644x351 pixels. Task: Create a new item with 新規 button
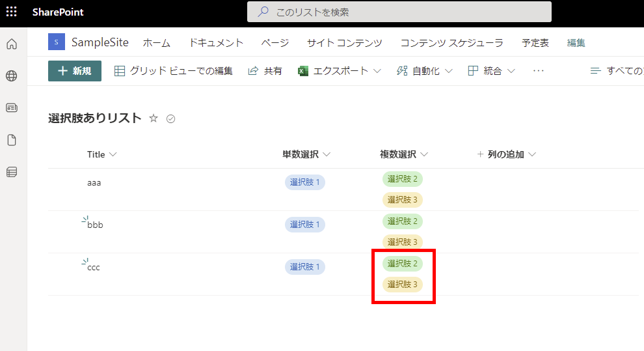[75, 71]
